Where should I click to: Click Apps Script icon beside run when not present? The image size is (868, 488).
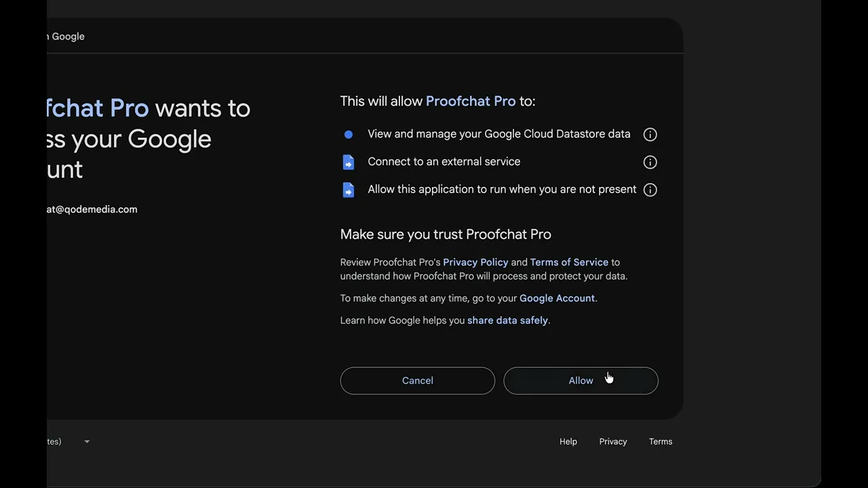point(349,190)
